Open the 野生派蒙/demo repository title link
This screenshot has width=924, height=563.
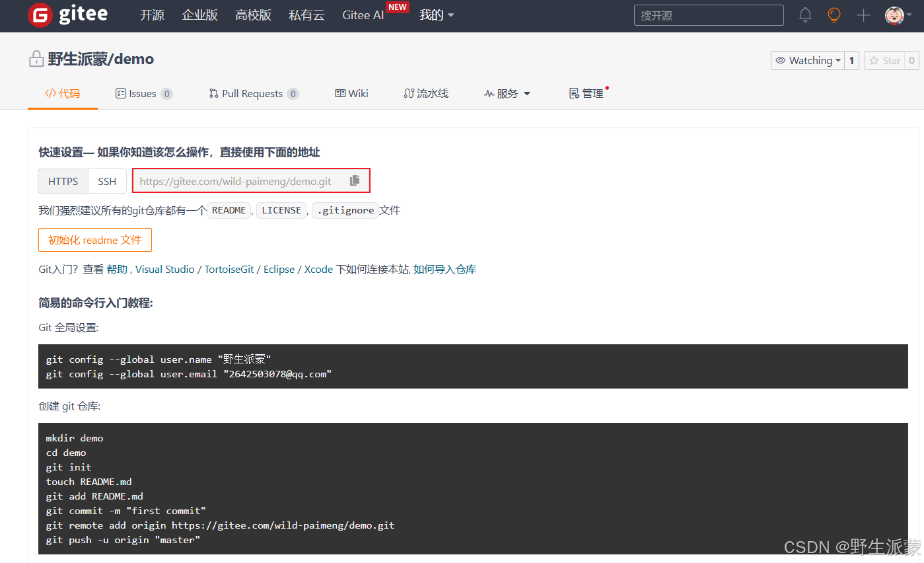coord(101,59)
